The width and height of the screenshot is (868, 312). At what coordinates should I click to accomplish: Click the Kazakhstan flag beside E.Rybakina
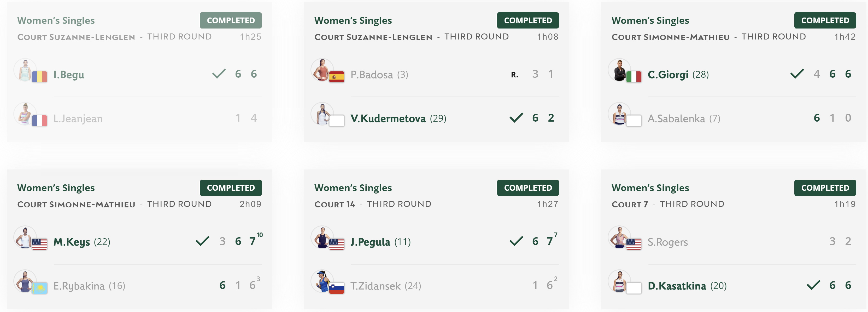[39, 288]
